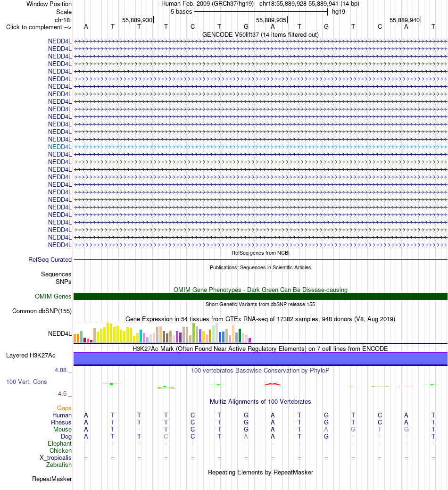
Task: Open '100 vertebrates Basewise Conservation by PhyloP' title
Action: [x=261, y=370]
